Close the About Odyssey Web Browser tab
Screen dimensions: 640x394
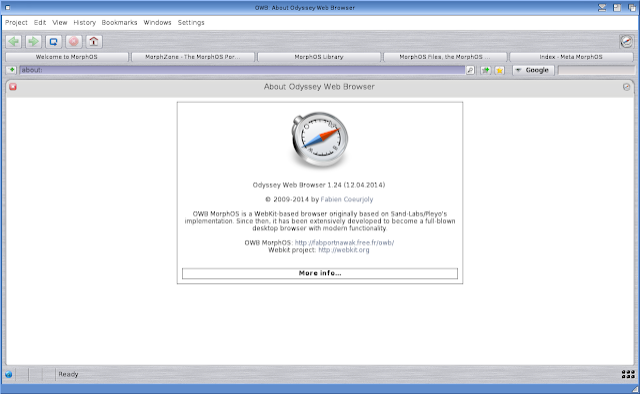[13, 87]
